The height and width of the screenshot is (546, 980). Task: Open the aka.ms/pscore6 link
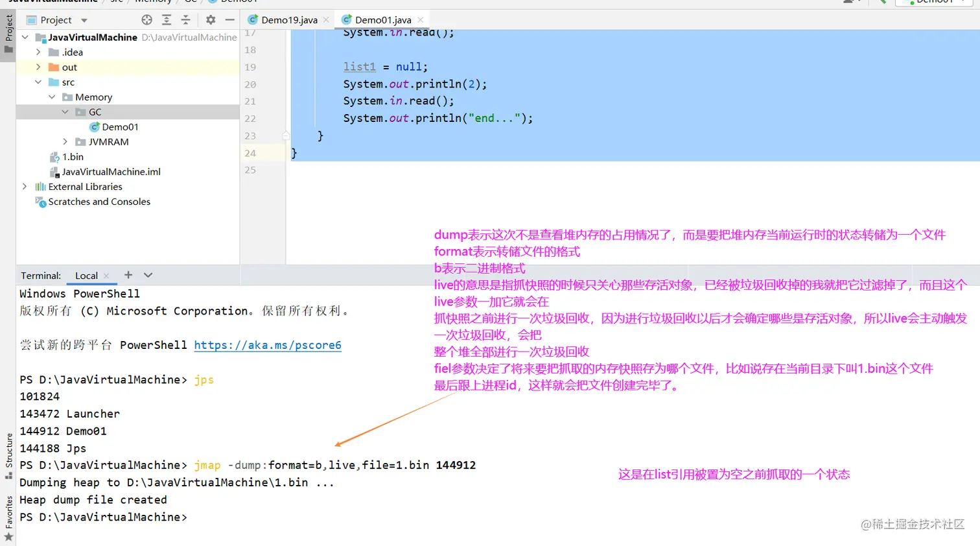point(268,345)
